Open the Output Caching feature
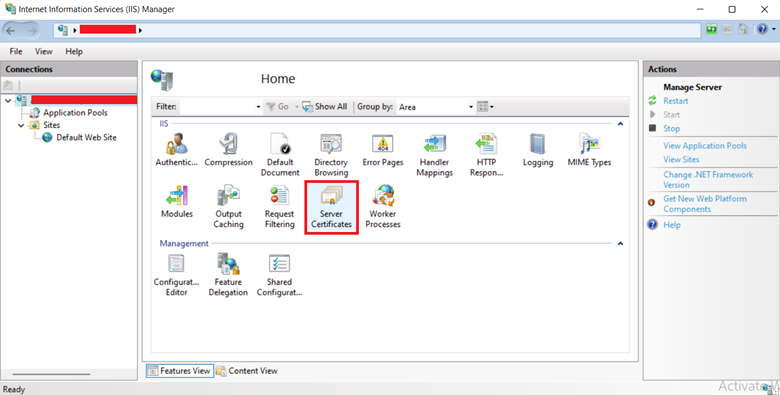 228,206
